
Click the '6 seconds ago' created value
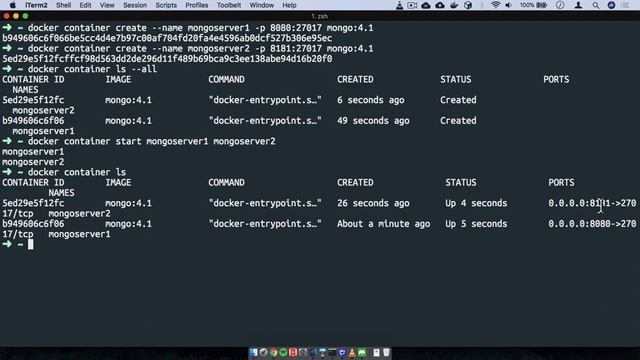(371, 100)
